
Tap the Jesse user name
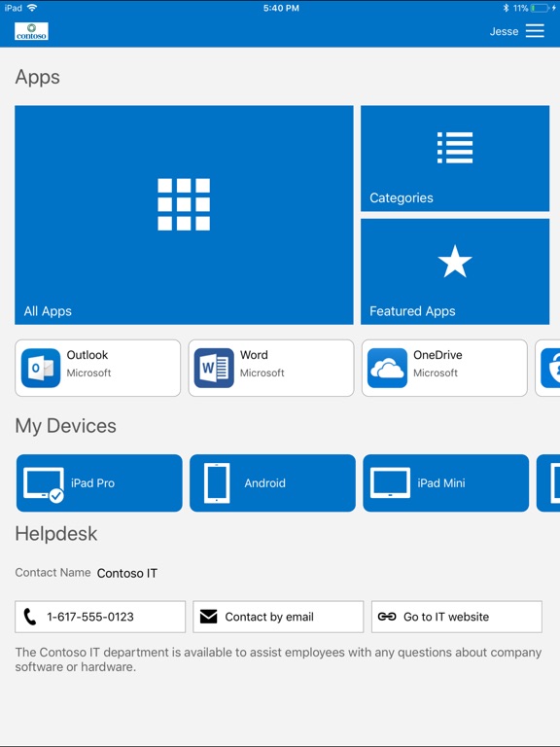[x=504, y=31]
